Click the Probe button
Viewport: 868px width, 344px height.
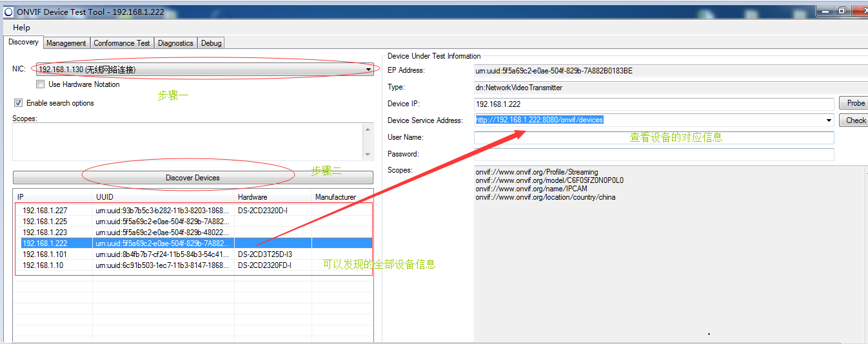point(855,103)
